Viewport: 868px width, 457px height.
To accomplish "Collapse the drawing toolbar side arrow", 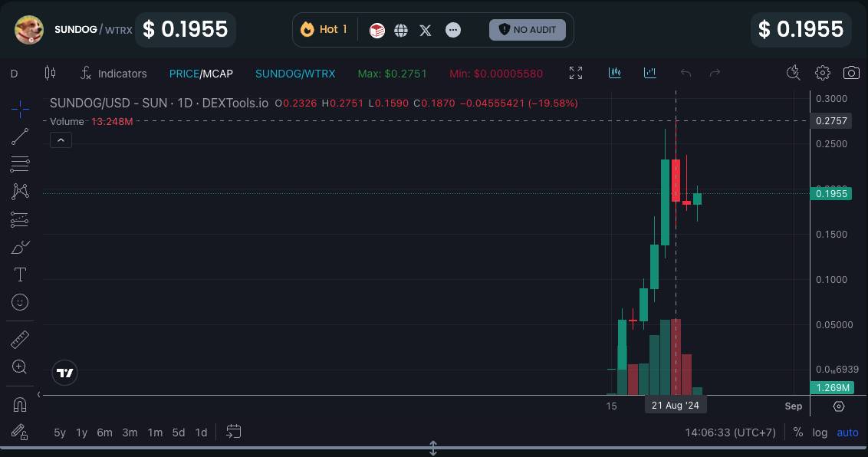I will [x=39, y=394].
